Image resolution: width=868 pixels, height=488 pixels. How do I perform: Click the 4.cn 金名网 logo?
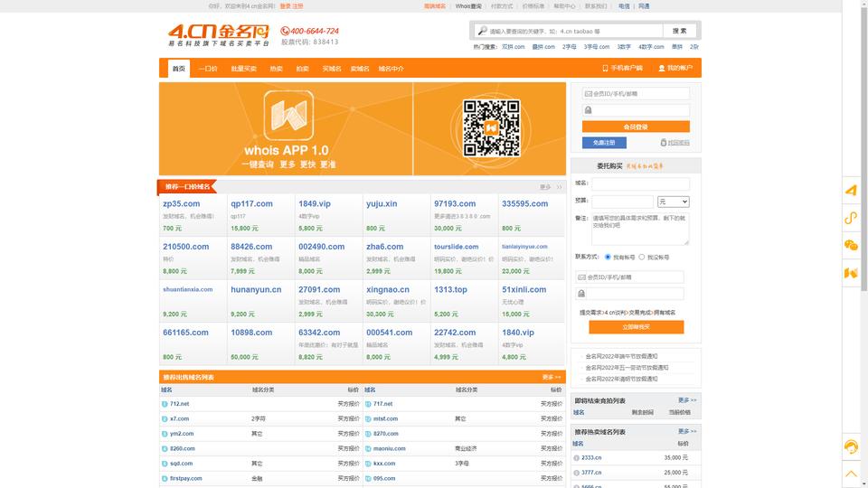(x=218, y=35)
